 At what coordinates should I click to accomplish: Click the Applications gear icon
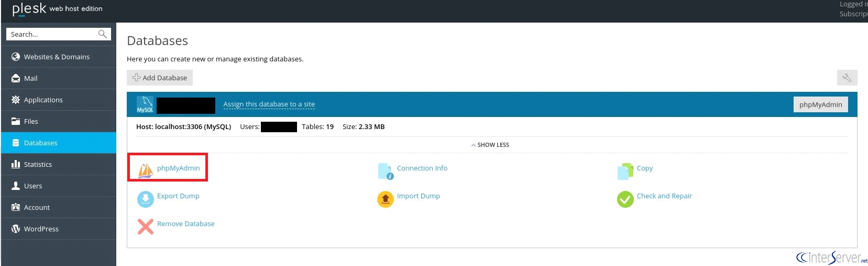[16, 100]
